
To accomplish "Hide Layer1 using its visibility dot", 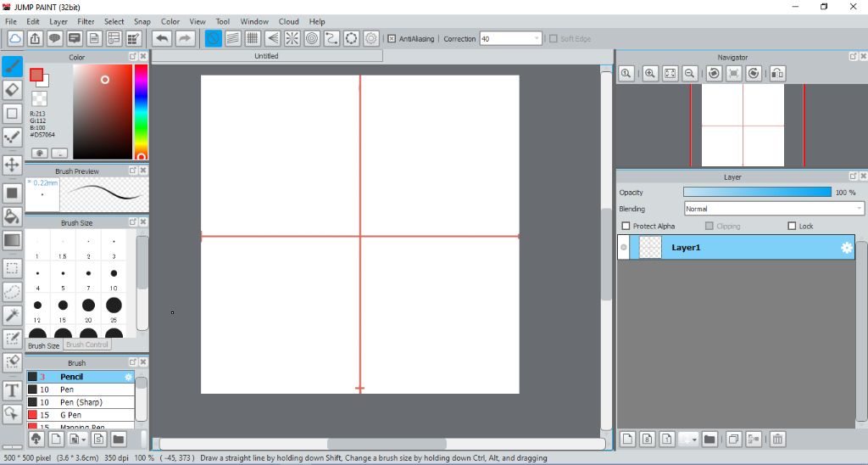I will click(x=624, y=247).
